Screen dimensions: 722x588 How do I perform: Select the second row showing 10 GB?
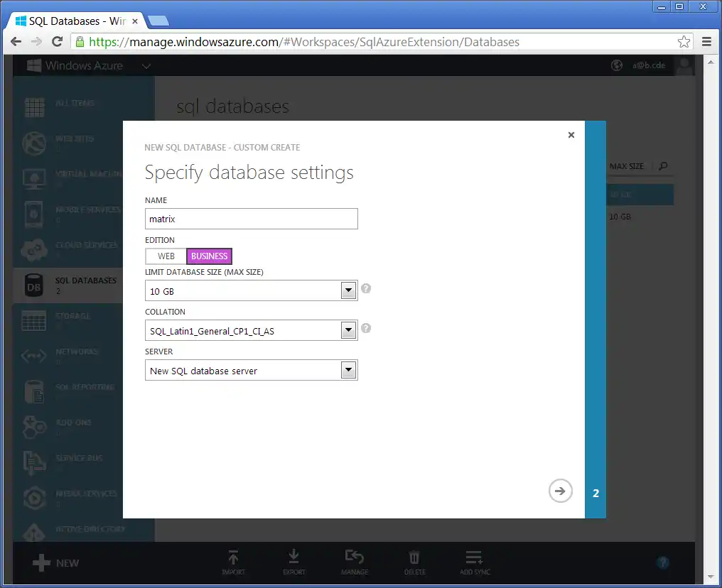click(640, 217)
